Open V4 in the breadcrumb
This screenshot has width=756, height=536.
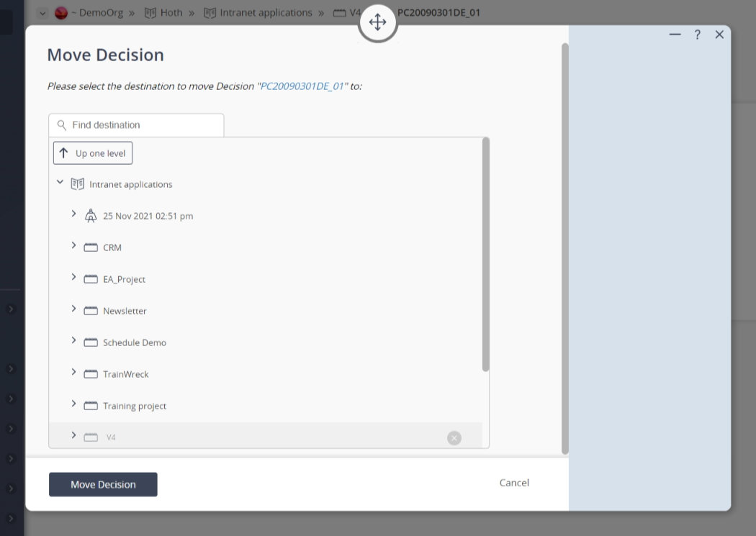355,13
